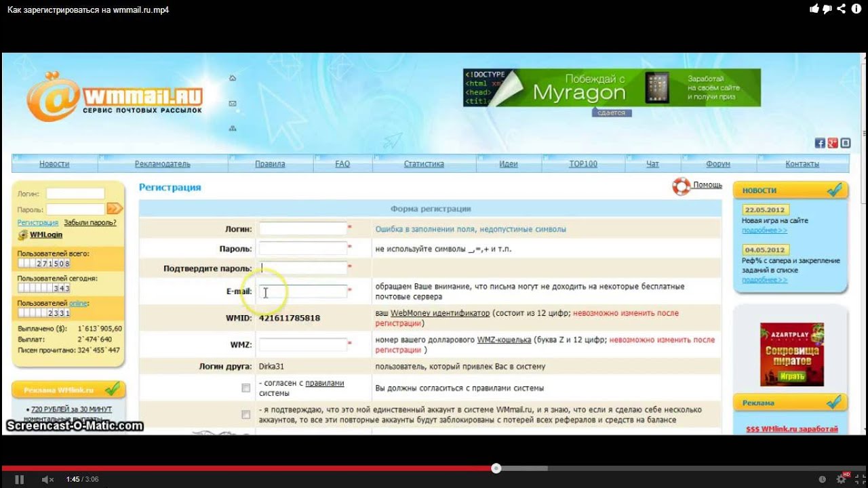Open the 'Статистика' navigation menu item
Viewport: 868px width, 488px height.
(x=424, y=164)
